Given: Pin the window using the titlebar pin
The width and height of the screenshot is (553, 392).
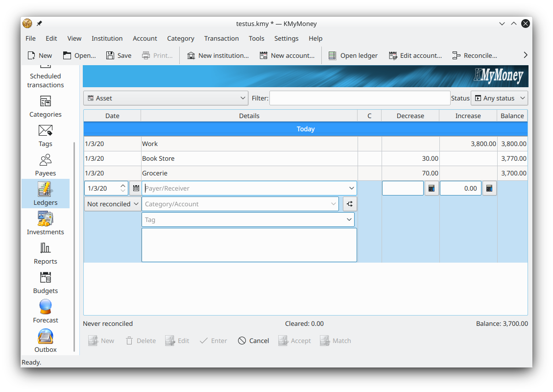Looking at the screenshot, I should (39, 24).
